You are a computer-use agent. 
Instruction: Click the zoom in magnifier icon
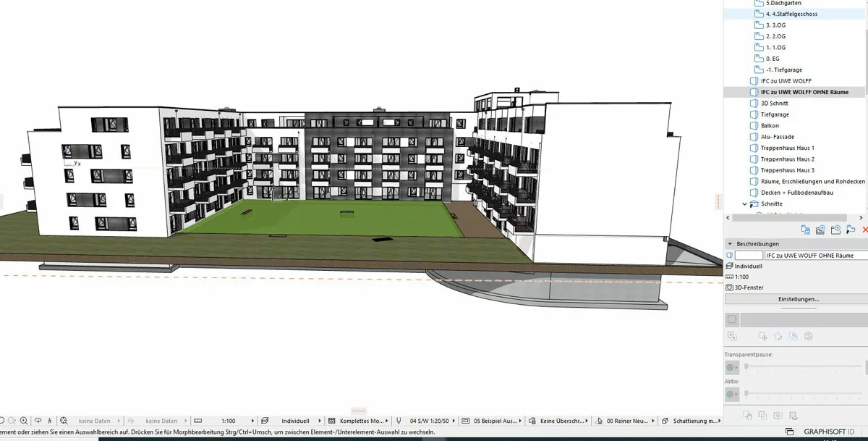[x=24, y=421]
